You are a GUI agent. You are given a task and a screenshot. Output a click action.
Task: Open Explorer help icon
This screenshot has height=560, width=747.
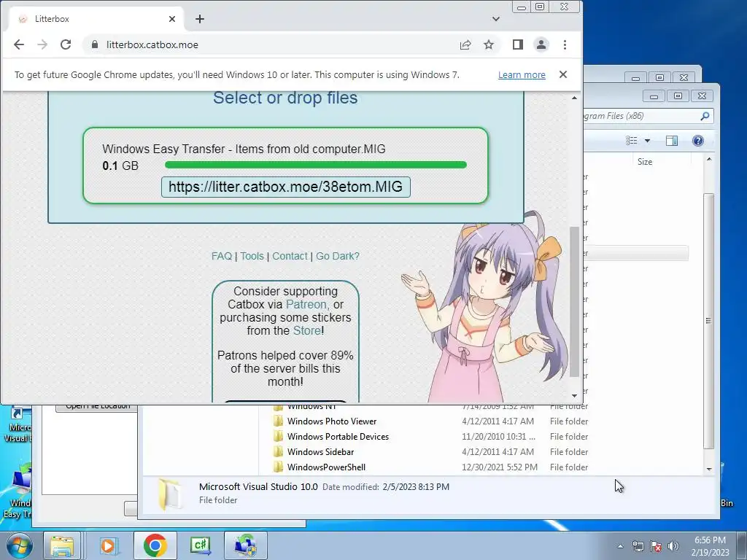pyautogui.click(x=698, y=141)
